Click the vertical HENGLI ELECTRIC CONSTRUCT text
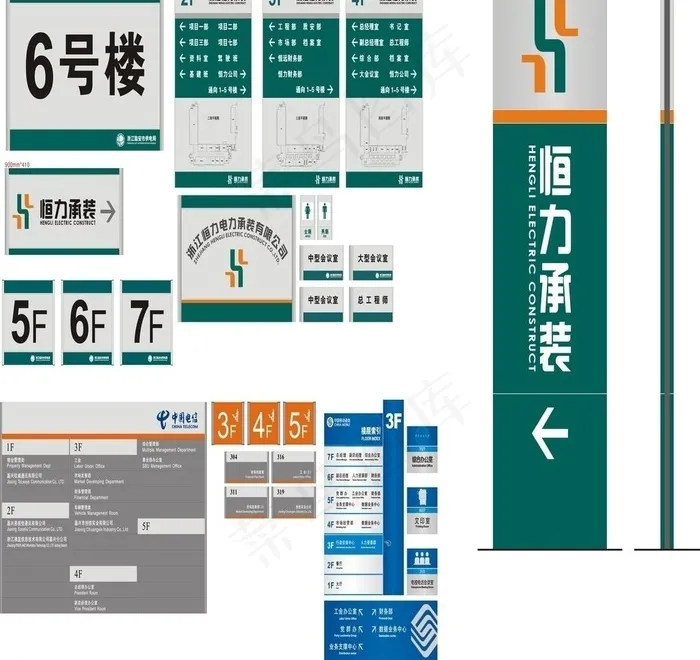Image resolution: width=700 pixels, height=660 pixels. click(532, 258)
